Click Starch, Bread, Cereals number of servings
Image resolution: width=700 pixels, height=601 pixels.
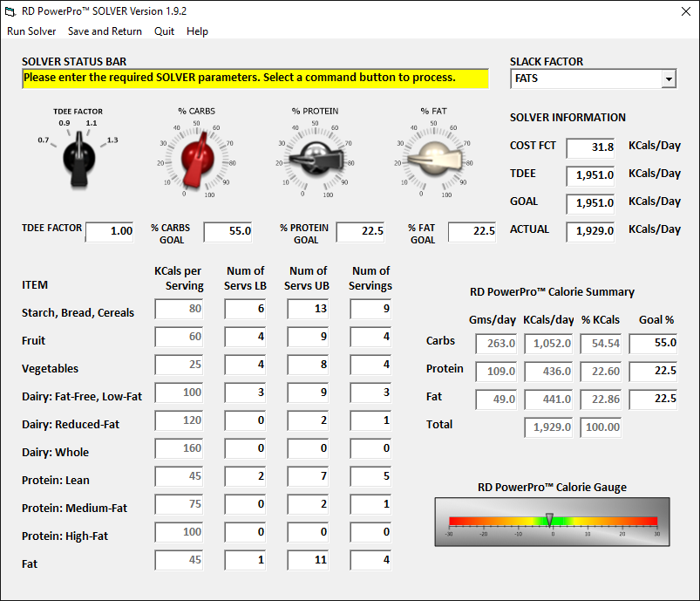point(370,309)
